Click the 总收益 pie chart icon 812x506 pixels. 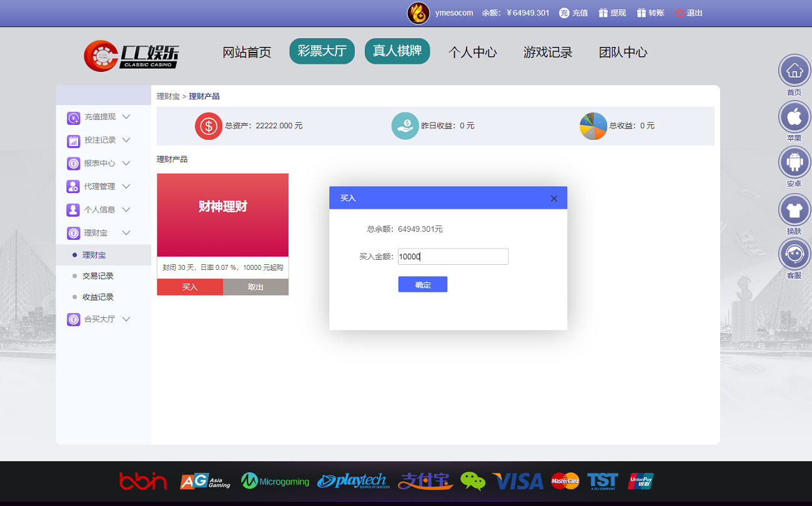[593, 126]
